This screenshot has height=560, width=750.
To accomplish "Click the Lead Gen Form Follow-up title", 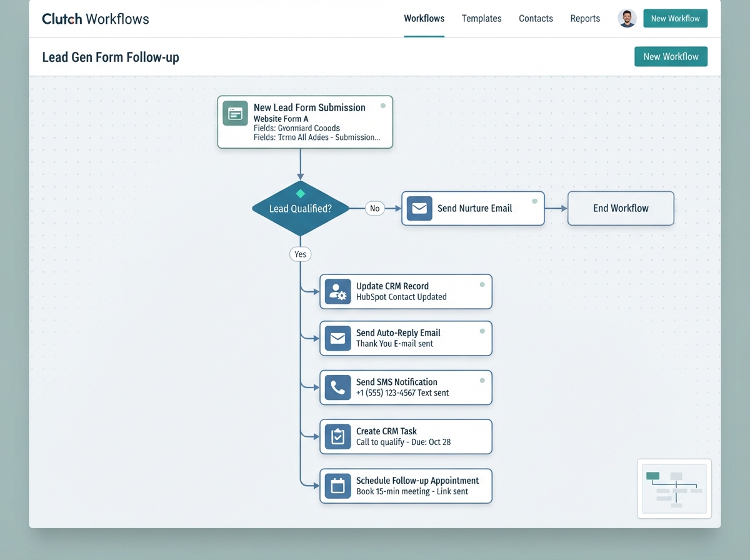I will point(111,57).
